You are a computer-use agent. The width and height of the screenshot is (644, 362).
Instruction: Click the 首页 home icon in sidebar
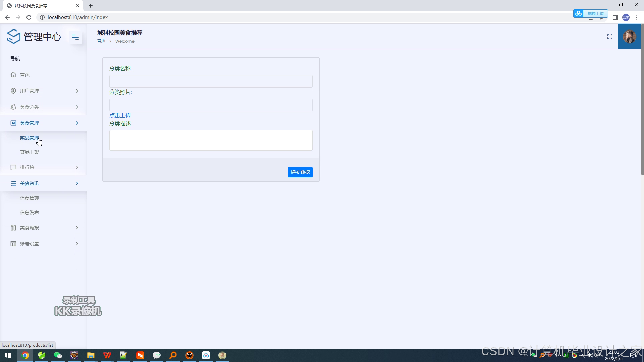click(13, 75)
